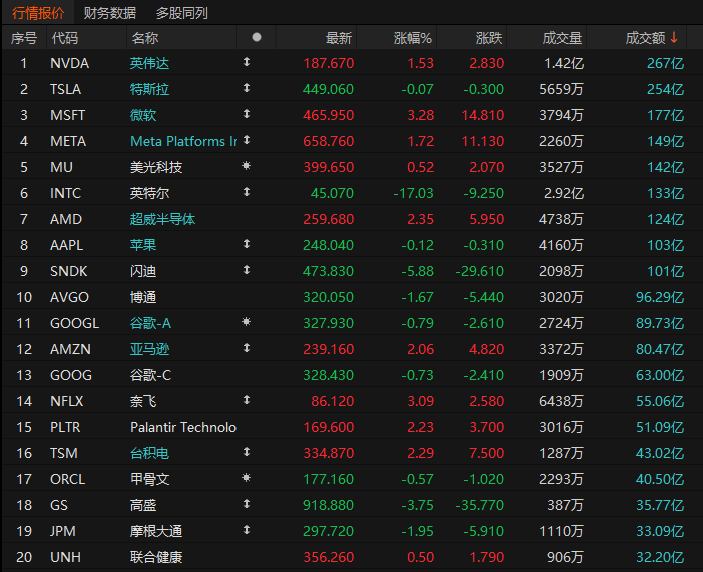Screen dimensions: 703x572
Task: Click the marker icon in SNDK row
Action: coord(247,270)
